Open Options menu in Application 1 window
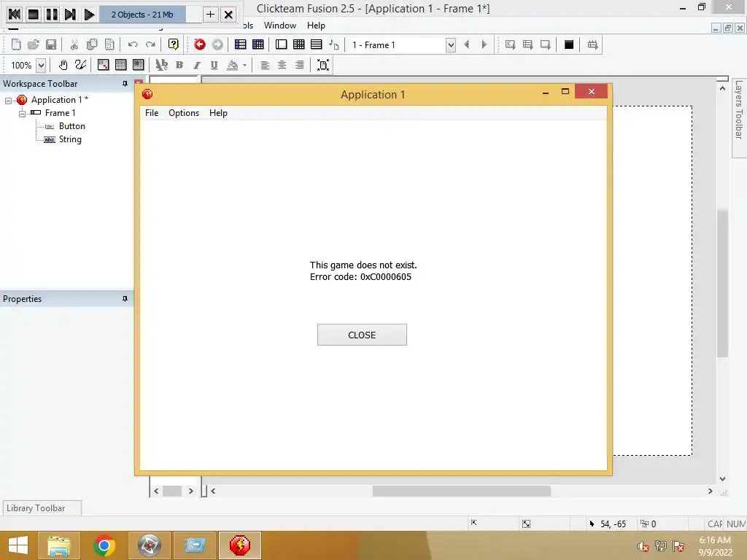 184,113
